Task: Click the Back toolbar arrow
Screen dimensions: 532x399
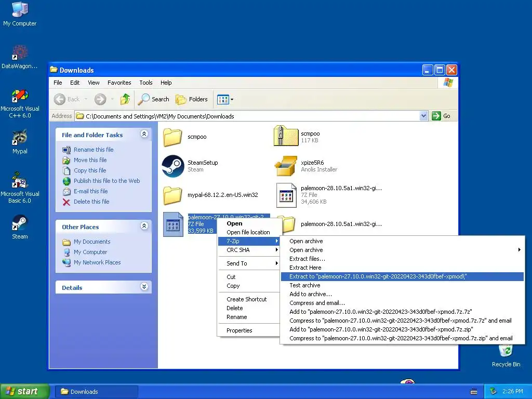Action: tap(60, 99)
